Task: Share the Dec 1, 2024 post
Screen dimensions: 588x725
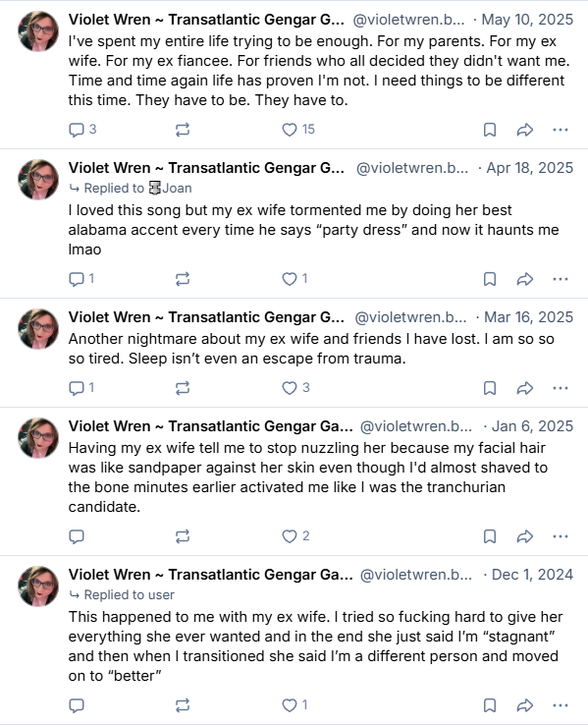Action: pyautogui.click(x=525, y=705)
